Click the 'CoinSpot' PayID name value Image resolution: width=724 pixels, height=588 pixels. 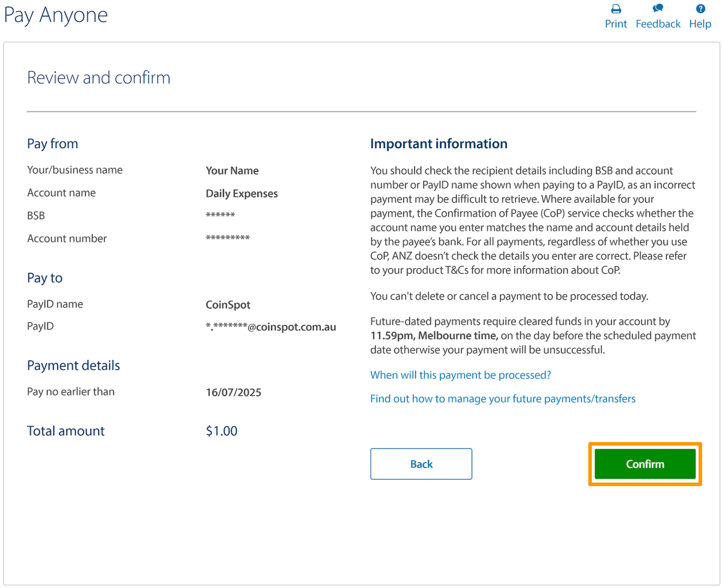(x=228, y=305)
